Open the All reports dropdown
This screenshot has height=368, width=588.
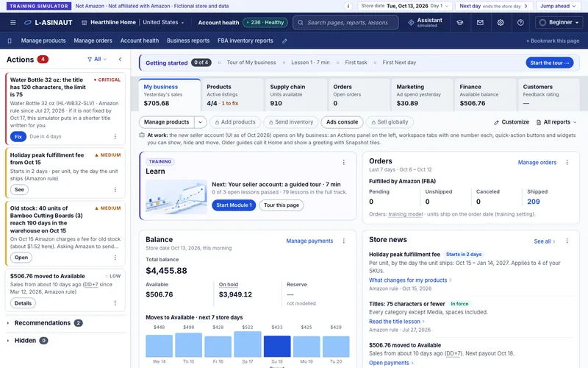pos(556,122)
